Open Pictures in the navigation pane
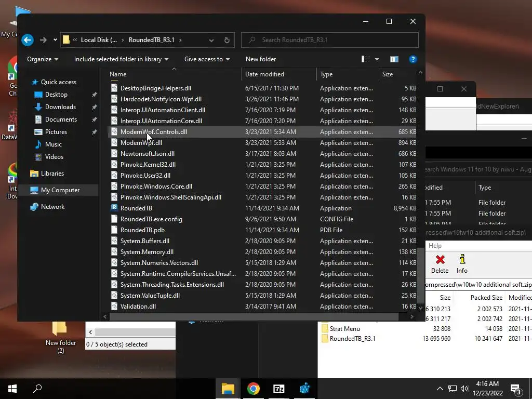The height and width of the screenshot is (399, 532). click(56, 132)
